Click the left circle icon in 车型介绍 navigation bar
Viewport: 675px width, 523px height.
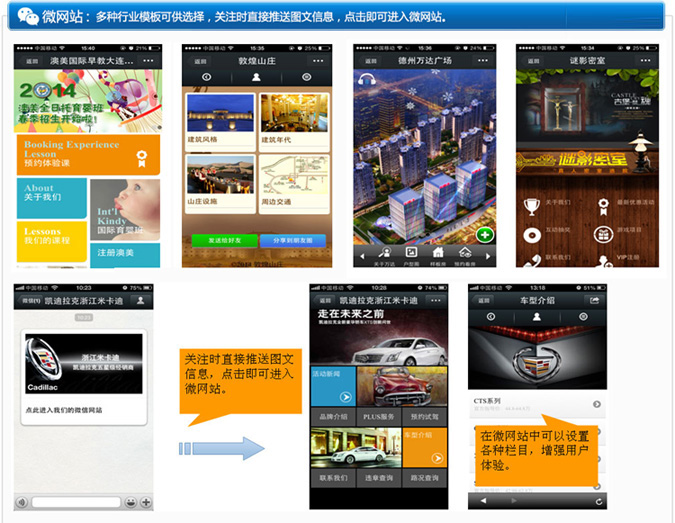(491, 317)
